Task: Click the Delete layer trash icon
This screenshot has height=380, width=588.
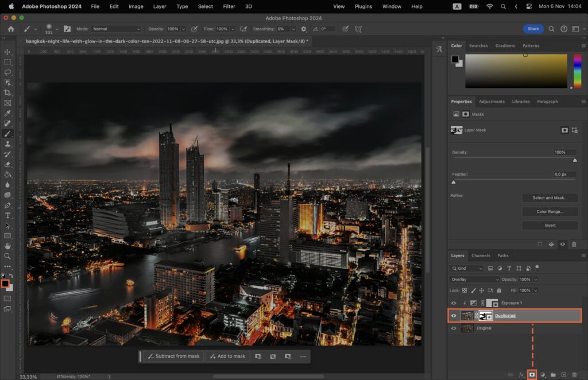Action: 575,373
